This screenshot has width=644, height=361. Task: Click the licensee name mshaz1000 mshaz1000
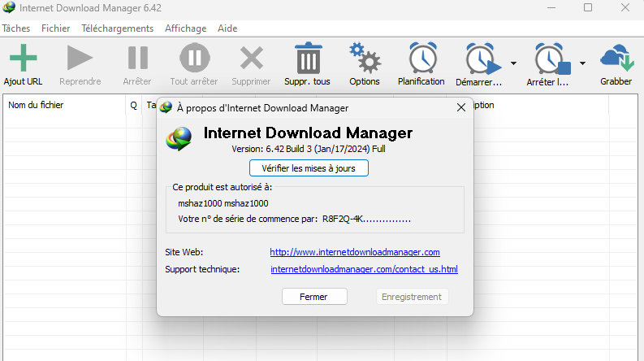click(x=223, y=203)
